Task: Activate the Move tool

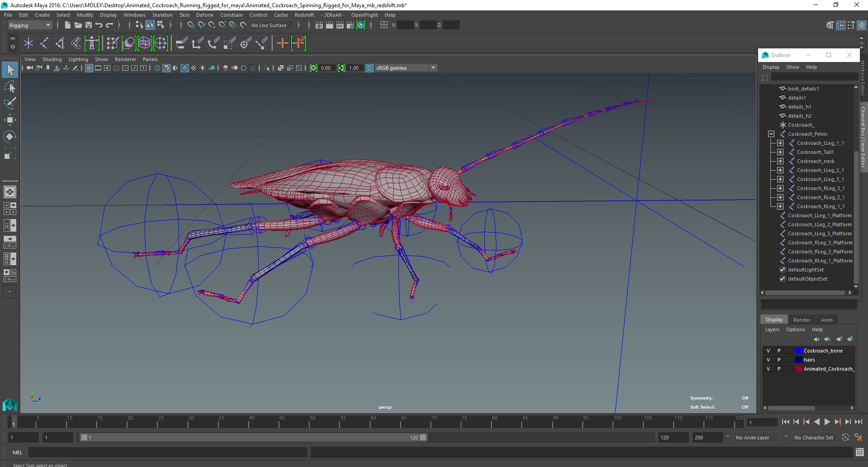Action: coord(10,120)
